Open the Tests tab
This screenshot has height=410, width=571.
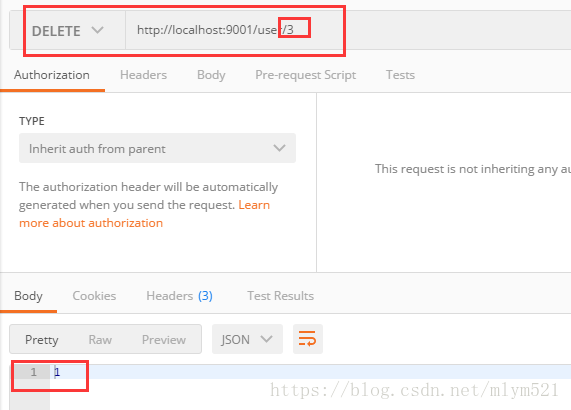pos(400,75)
